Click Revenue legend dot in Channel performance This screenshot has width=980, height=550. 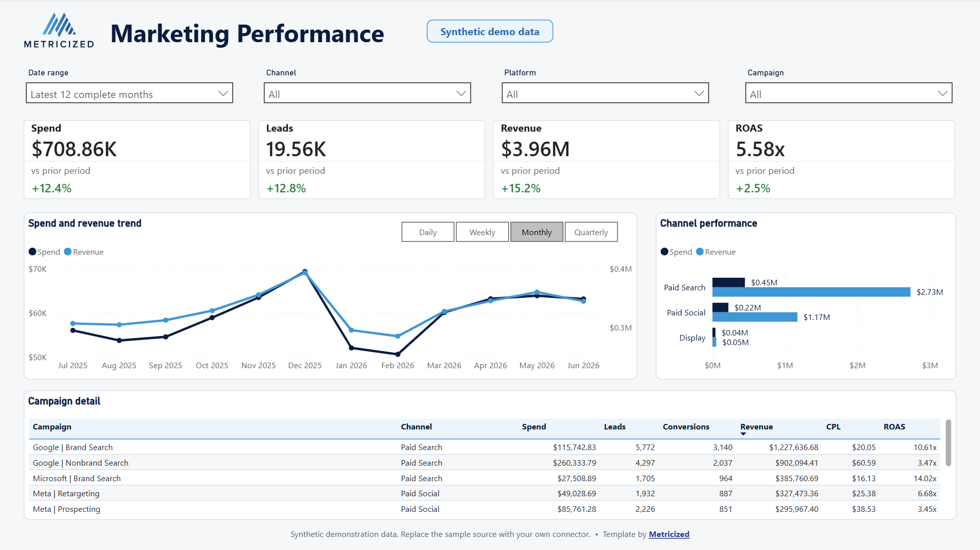click(x=700, y=252)
